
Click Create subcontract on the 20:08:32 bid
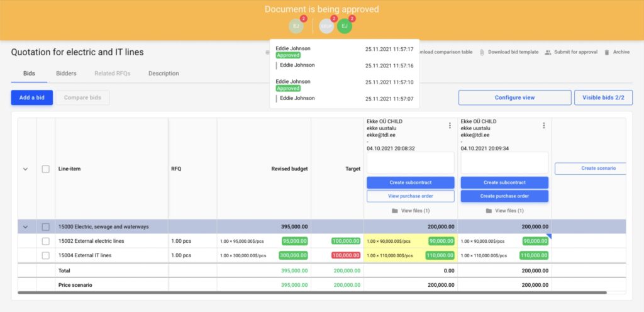pos(411,182)
